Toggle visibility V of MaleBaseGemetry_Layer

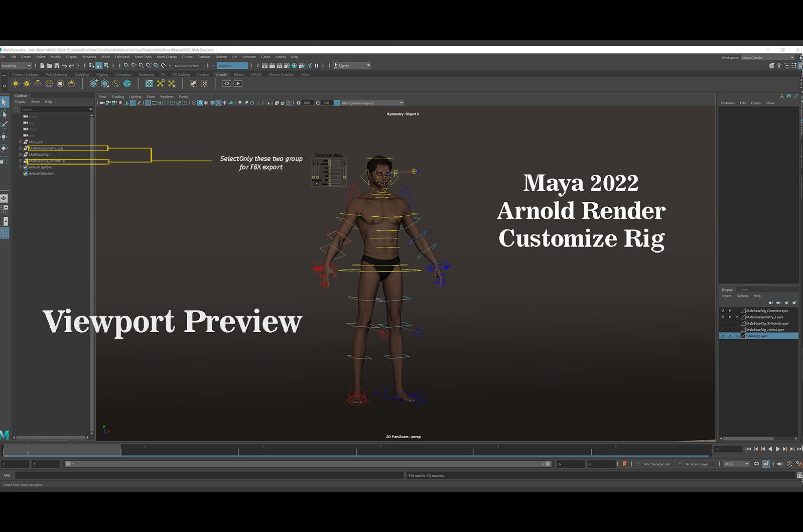pos(723,317)
